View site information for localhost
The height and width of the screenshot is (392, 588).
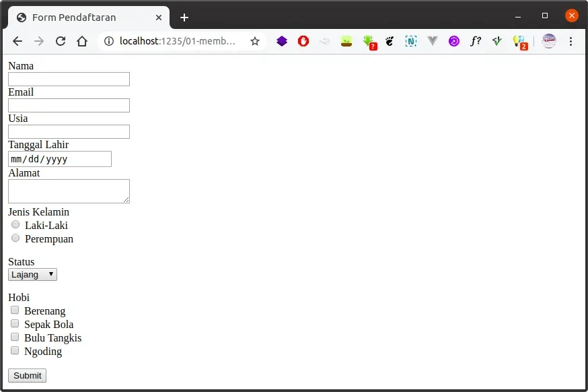click(x=109, y=41)
